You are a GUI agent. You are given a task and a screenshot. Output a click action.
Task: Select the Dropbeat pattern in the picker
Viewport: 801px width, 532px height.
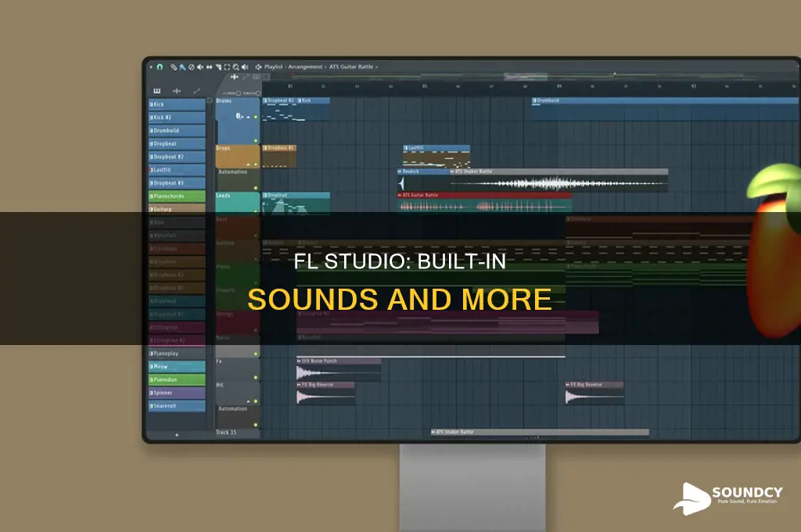pos(177,144)
